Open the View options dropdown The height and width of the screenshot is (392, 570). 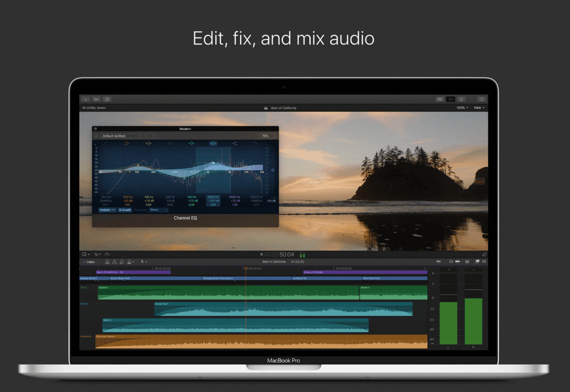tap(479, 108)
